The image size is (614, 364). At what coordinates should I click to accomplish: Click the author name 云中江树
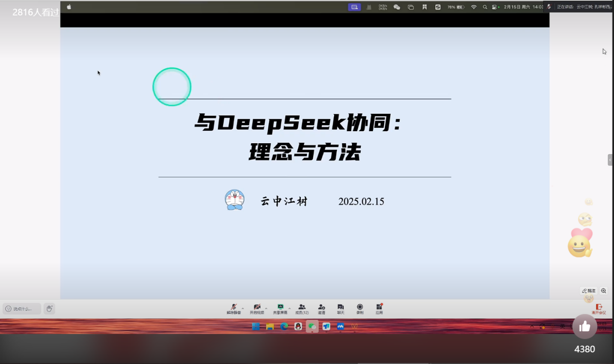[284, 201]
